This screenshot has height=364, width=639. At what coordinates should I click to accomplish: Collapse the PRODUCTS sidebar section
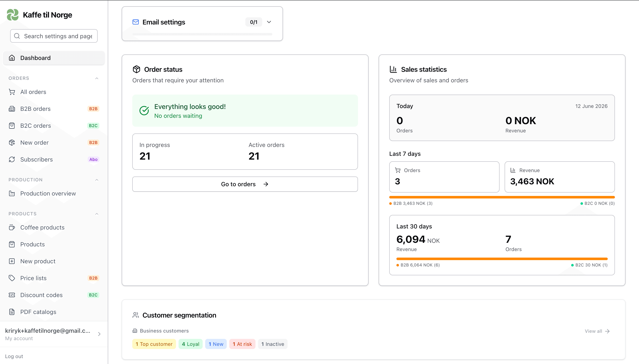point(97,214)
